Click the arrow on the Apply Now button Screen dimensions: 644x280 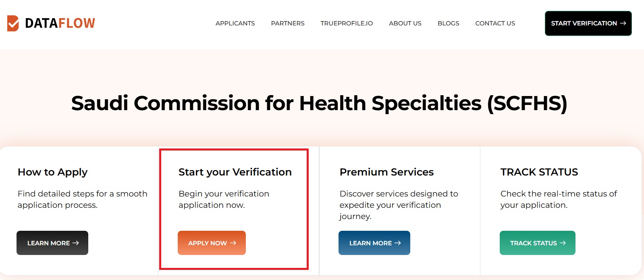(233, 243)
